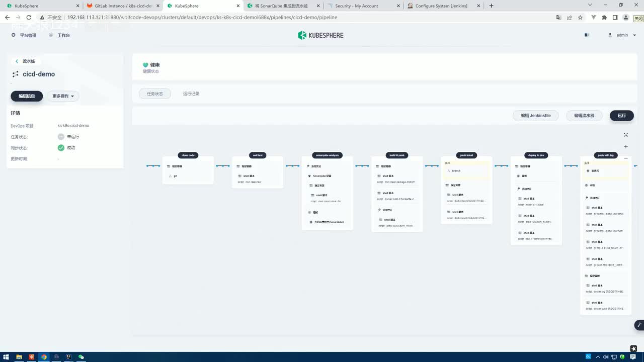644x362 pixels.
Task: Switch to the 任务状态 task status tab
Action: (155, 94)
